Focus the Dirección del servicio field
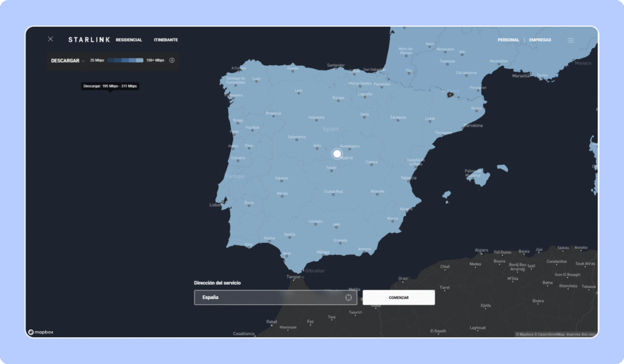 click(268, 298)
